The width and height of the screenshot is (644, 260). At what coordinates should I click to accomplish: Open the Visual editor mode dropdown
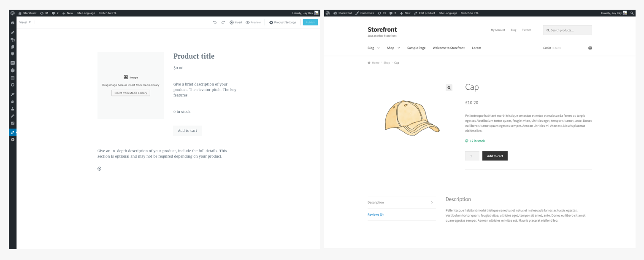click(x=25, y=22)
